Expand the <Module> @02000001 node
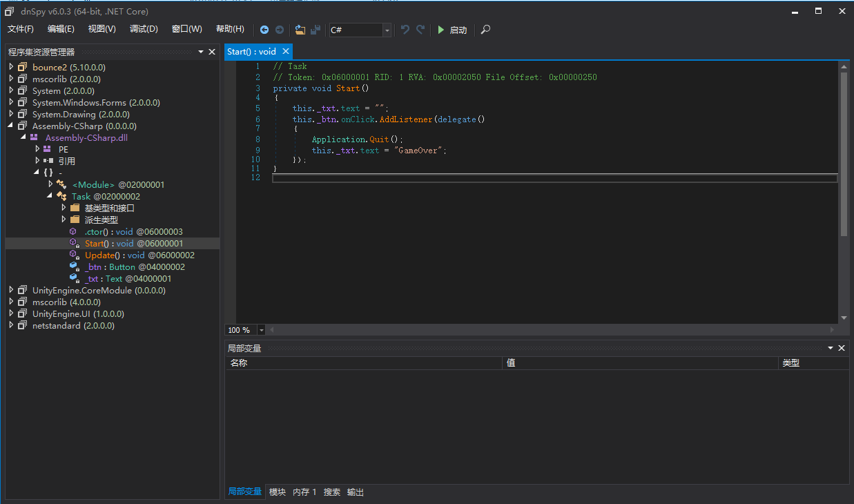 50,184
